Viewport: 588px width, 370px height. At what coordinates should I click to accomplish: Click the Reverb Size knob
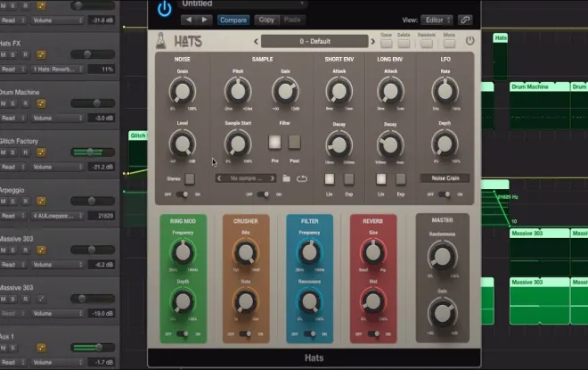click(x=373, y=252)
